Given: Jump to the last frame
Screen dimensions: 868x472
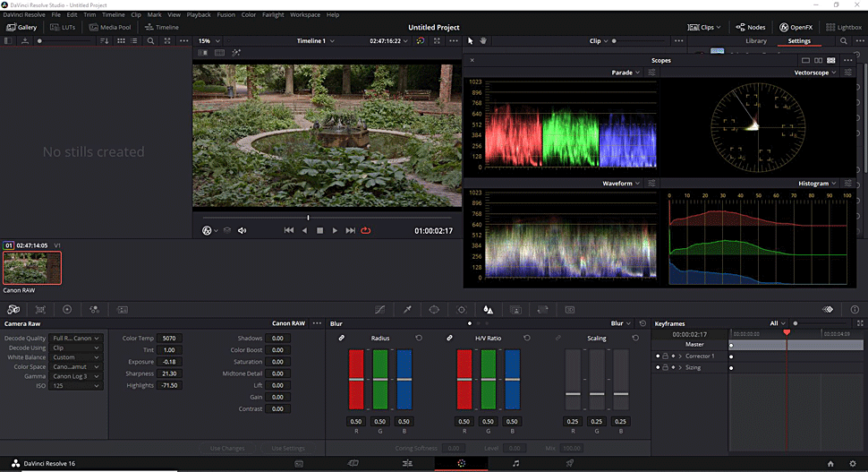Looking at the screenshot, I should (351, 230).
